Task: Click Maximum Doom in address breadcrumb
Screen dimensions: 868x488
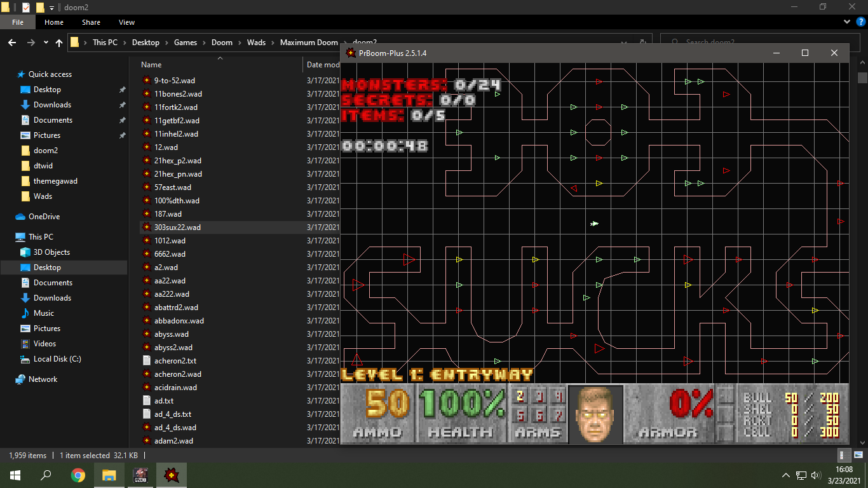Action: coord(309,43)
